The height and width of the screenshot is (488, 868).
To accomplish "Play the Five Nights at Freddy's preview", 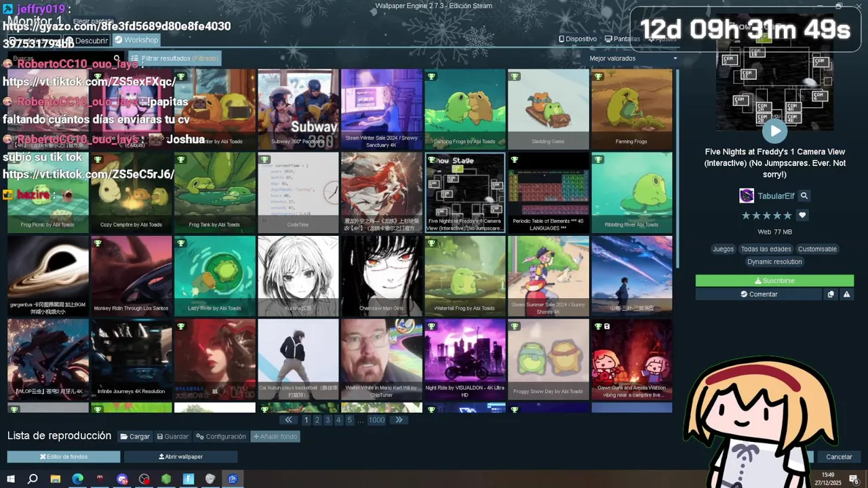I will (x=774, y=131).
